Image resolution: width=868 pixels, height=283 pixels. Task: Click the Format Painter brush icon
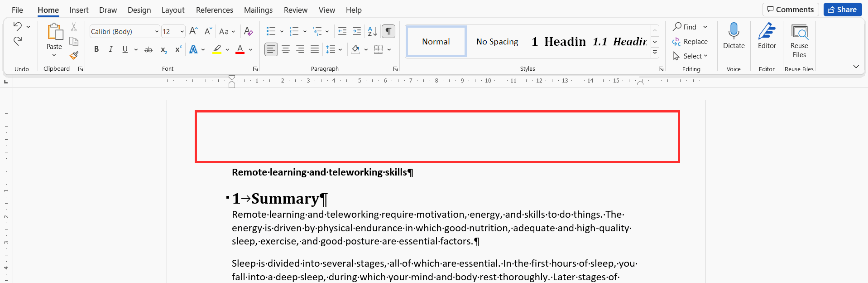[x=74, y=55]
